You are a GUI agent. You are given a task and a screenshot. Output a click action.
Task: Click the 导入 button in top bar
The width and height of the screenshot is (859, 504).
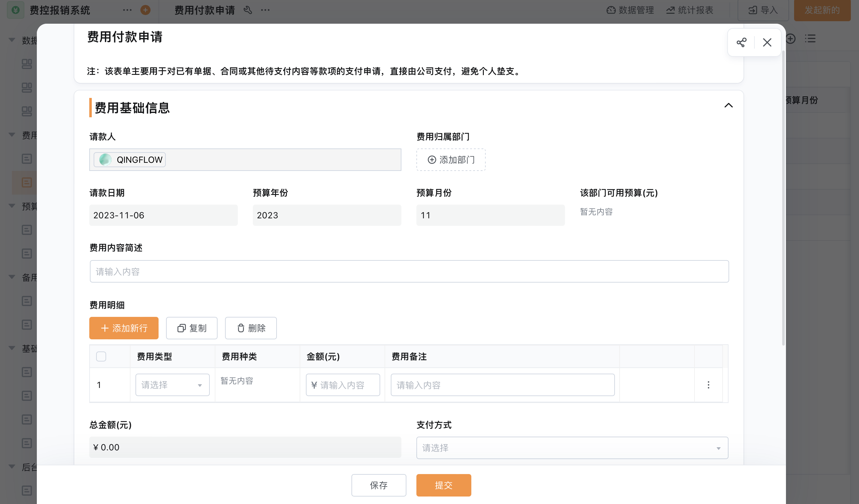(763, 10)
